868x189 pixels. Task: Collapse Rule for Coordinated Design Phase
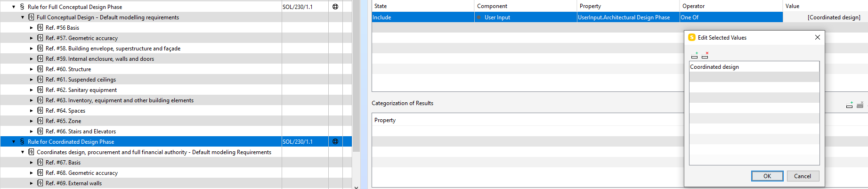tap(14, 142)
